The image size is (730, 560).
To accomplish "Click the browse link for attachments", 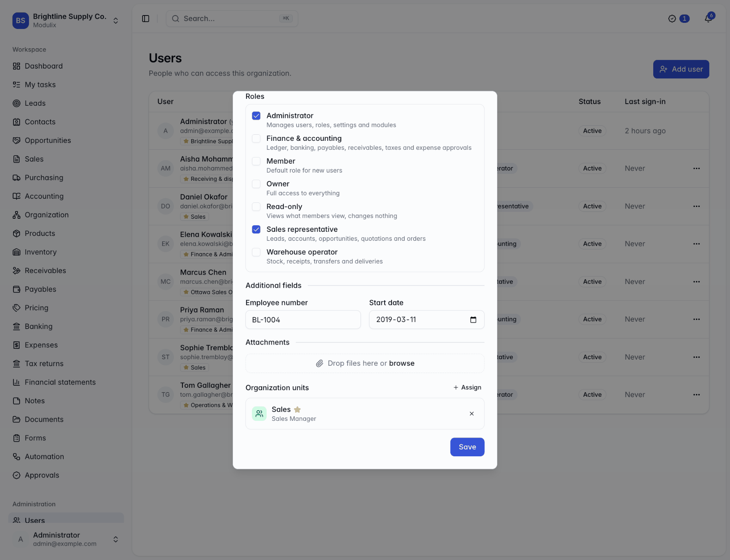I will click(402, 363).
